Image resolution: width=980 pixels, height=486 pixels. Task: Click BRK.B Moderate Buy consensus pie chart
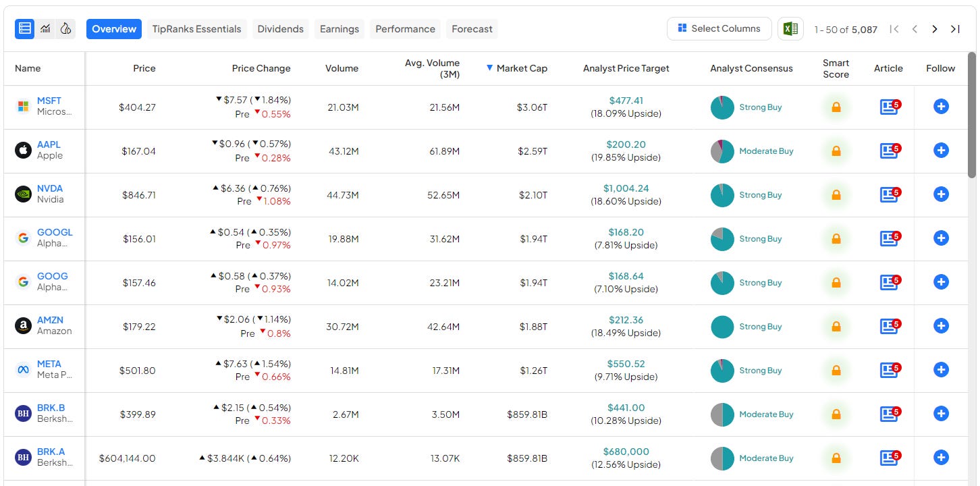click(722, 414)
